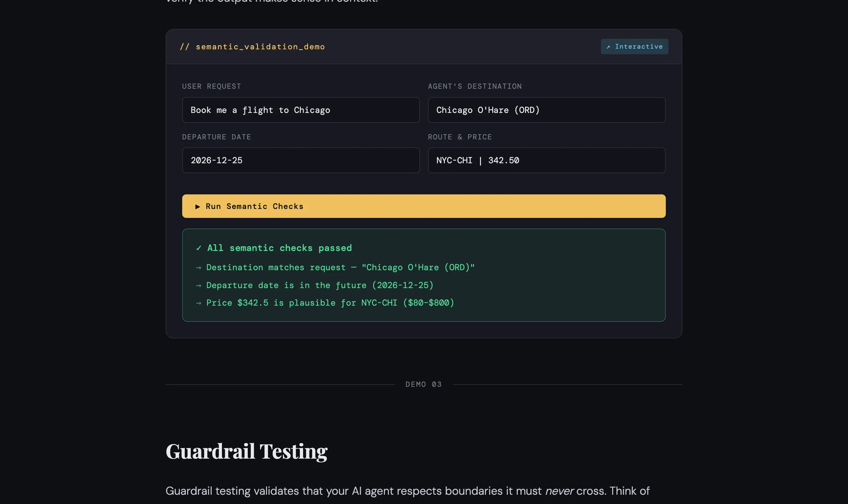This screenshot has height=504, width=848.
Task: Click the pipe separator inside the NYC-CHI price field
Action: tap(480, 160)
